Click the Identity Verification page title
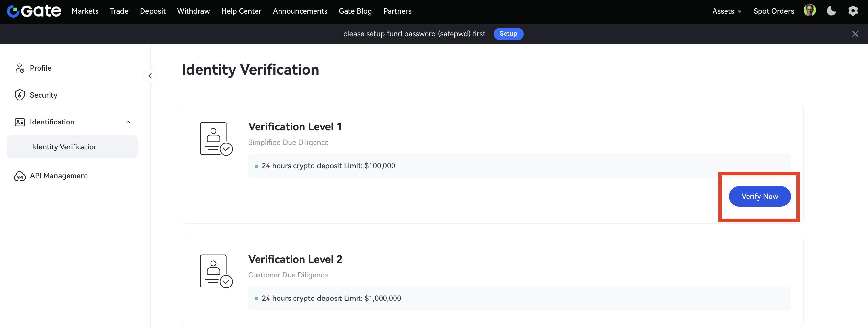Image resolution: width=868 pixels, height=328 pixels. pos(250,70)
